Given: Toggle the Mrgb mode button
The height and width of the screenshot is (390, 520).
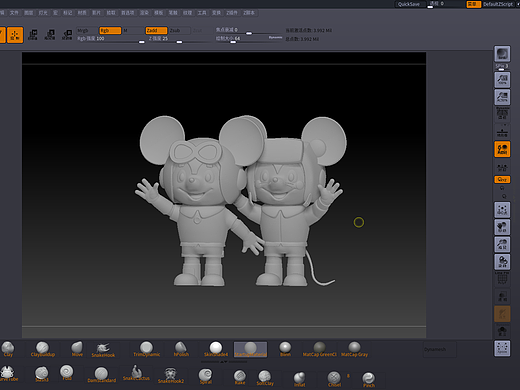Looking at the screenshot, I should point(87,31).
